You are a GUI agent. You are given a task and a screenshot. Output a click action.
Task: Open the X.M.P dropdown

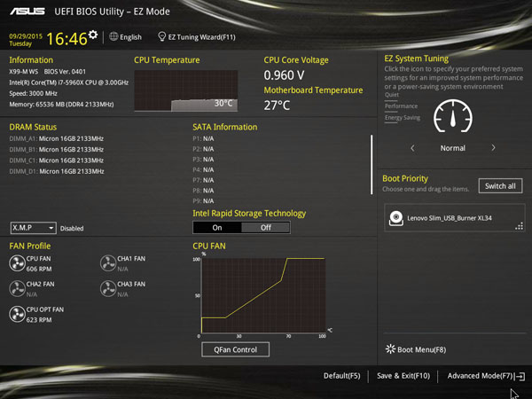click(x=34, y=228)
